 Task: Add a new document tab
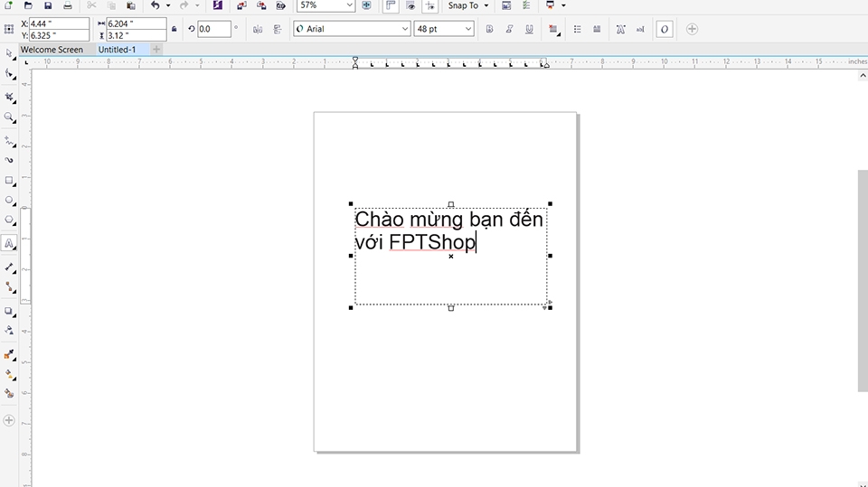[x=156, y=50]
